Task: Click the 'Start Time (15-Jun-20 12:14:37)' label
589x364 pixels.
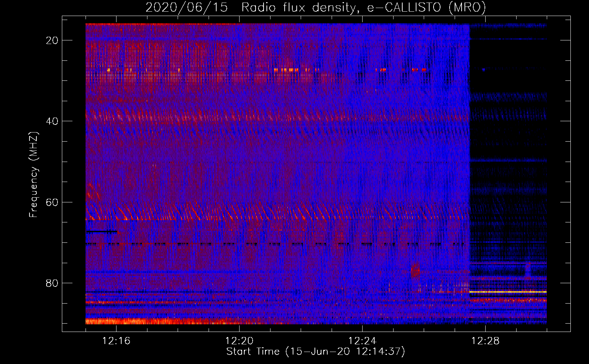Action: pyautogui.click(x=316, y=352)
